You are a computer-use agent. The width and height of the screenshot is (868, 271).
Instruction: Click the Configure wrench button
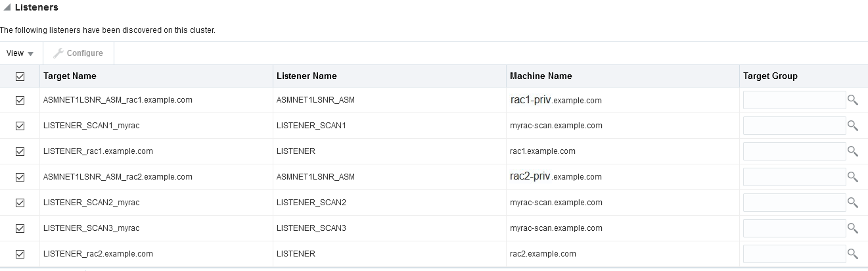(78, 53)
